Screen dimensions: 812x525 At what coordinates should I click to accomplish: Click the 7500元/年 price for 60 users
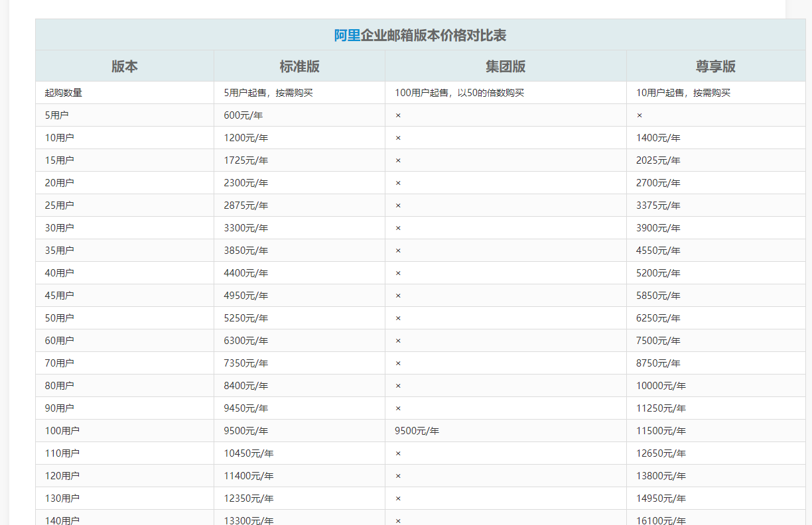[x=658, y=341]
